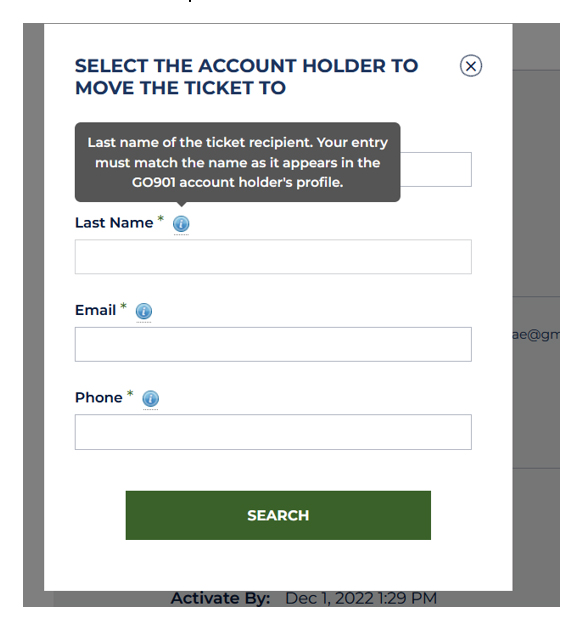Click into the Phone input field
This screenshot has height=636, width=584.
(x=273, y=432)
